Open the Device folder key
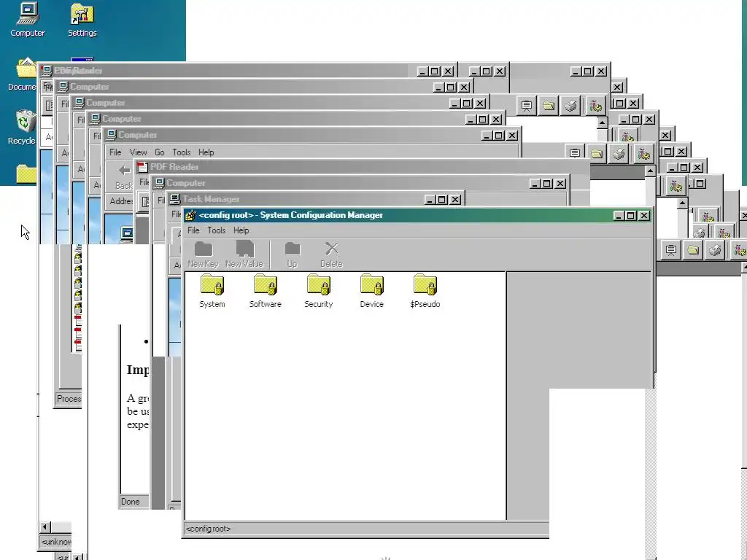747x560 pixels. tap(371, 291)
